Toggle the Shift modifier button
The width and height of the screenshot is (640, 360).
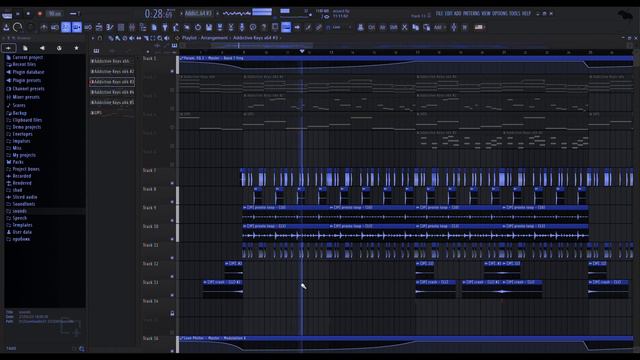[x=393, y=27]
